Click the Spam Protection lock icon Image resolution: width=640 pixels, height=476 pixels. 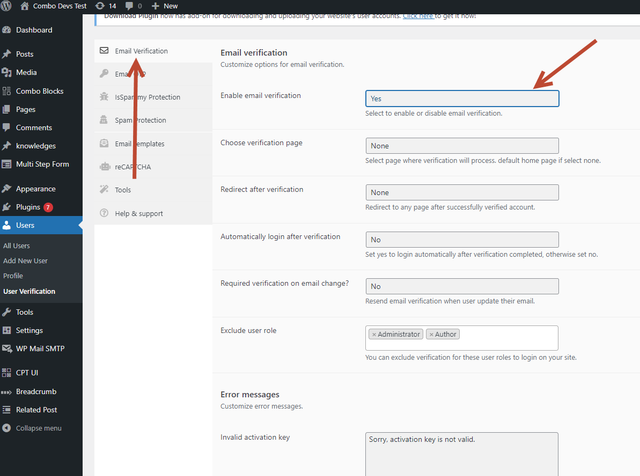104,120
